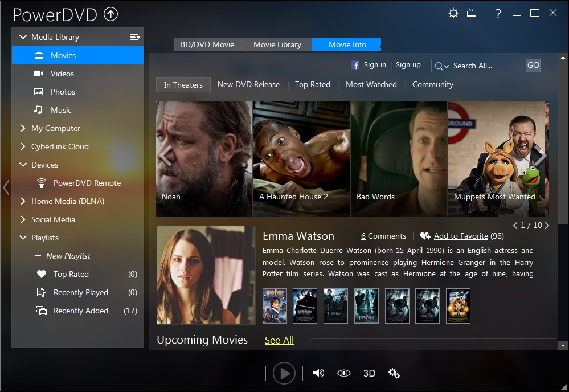Viewport: 569px width, 392px height.
Task: Toggle 3D playback mode
Action: click(369, 373)
